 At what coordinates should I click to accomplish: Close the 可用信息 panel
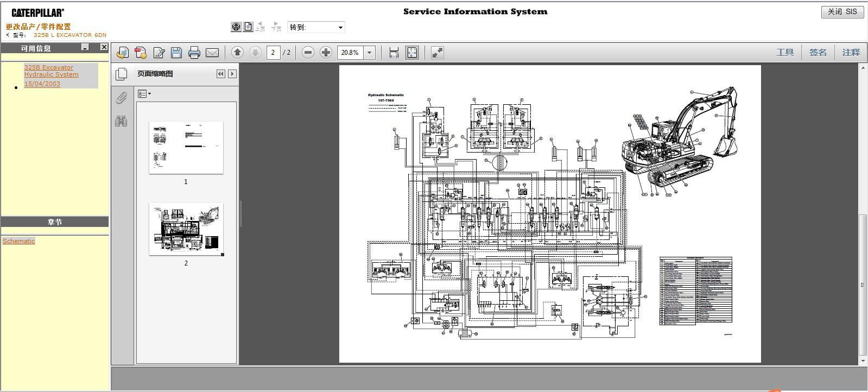point(104,47)
